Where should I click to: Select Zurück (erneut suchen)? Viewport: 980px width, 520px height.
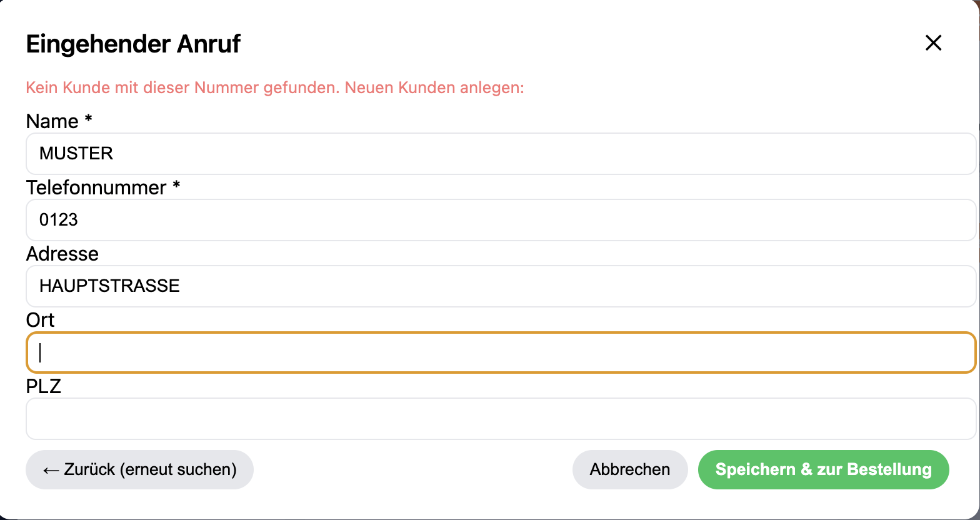tap(139, 469)
